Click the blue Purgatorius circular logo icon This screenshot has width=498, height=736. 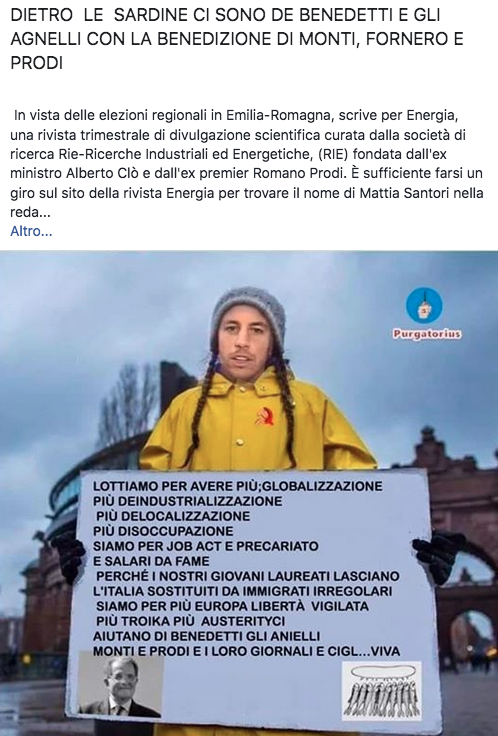tap(424, 306)
